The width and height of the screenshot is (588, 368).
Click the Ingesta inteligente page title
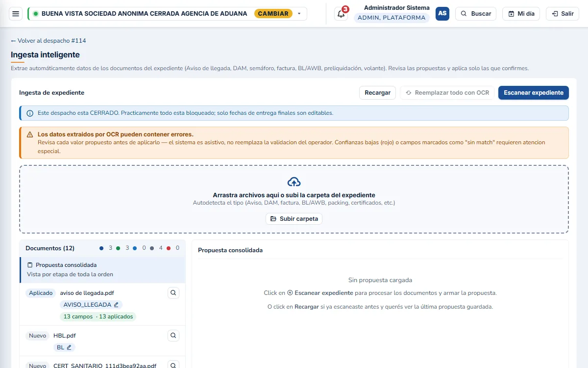pos(45,54)
